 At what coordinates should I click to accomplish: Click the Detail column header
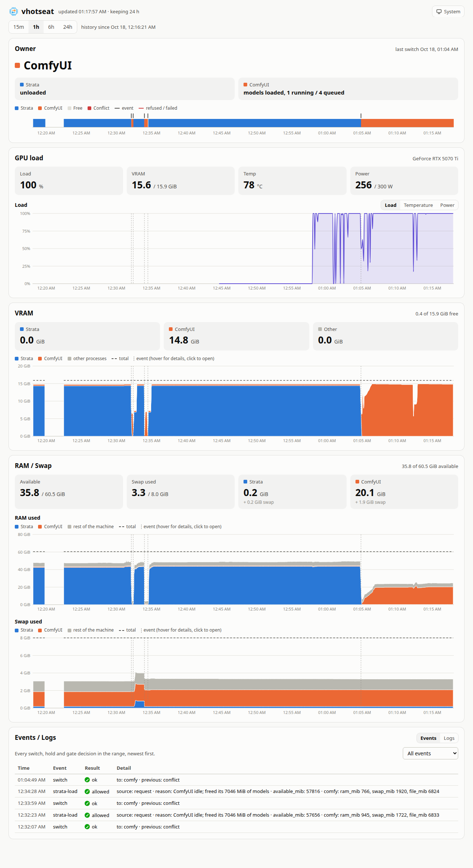click(x=124, y=768)
